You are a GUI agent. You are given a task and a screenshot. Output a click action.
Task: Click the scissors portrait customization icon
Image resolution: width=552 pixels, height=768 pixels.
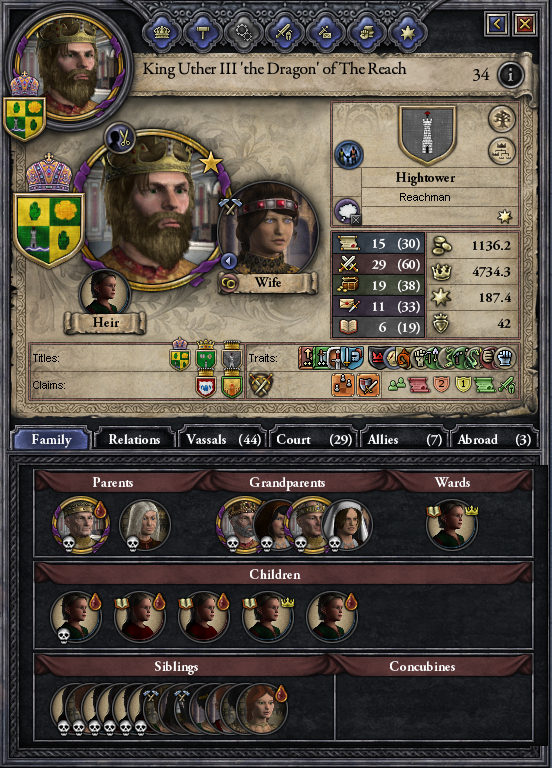[x=120, y=138]
